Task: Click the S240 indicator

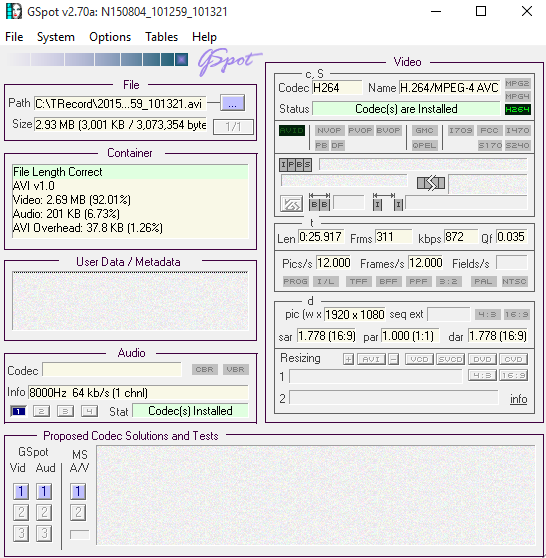Action: tap(518, 145)
